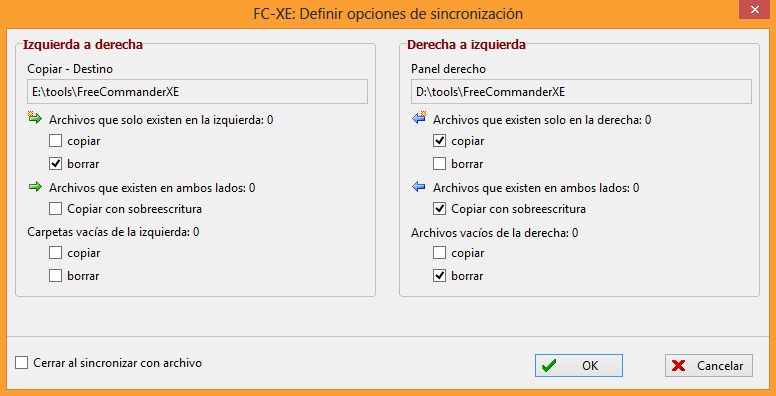Close the synchronization options dialog window
This screenshot has height=396, width=776.
coord(754,10)
